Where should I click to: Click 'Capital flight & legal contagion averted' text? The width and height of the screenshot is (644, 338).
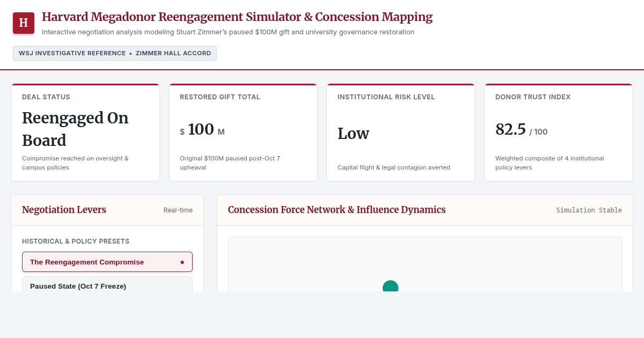pos(394,167)
